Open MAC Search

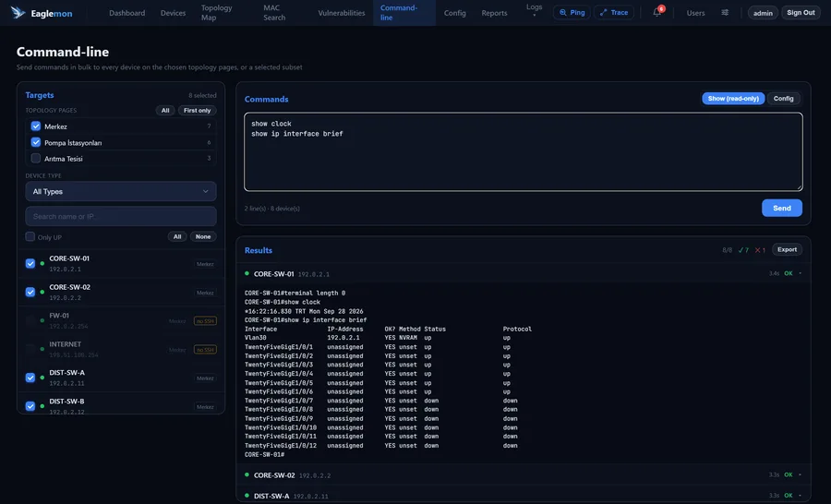click(274, 13)
